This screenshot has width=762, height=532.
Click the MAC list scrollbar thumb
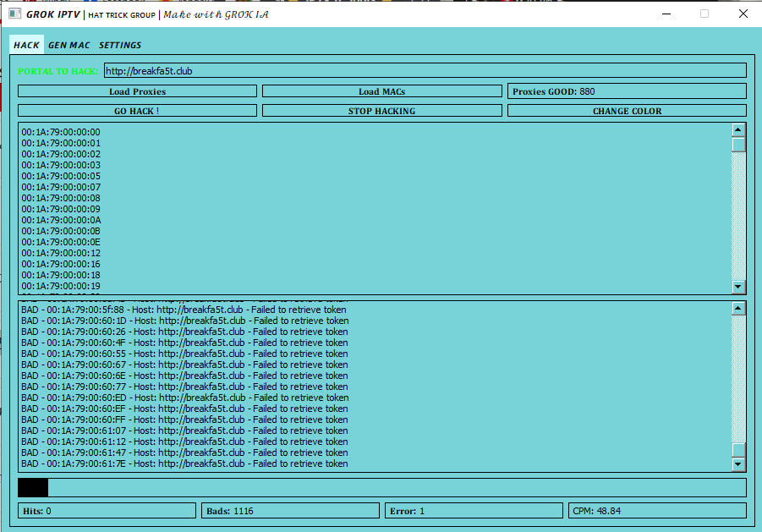click(x=737, y=145)
